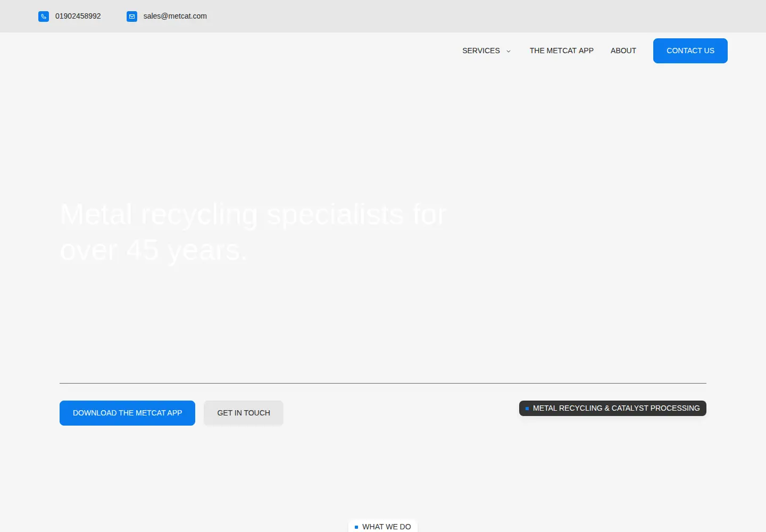Call phone number 01902458992

78,16
